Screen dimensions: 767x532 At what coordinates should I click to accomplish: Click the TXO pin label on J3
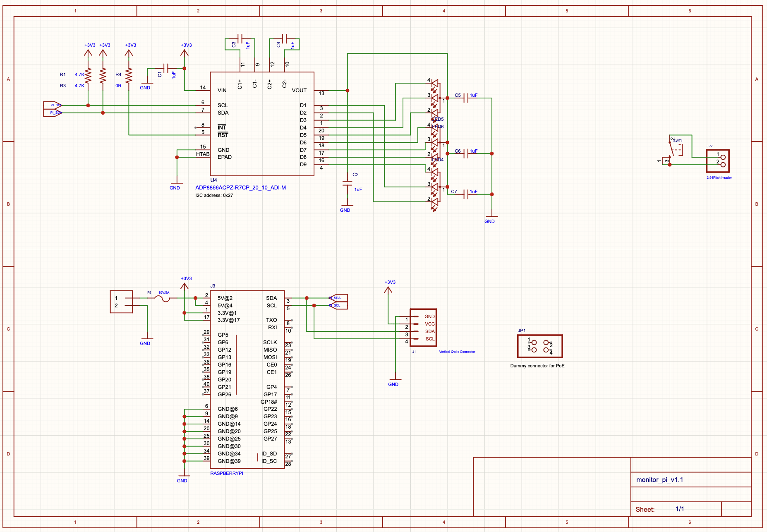[x=271, y=320]
